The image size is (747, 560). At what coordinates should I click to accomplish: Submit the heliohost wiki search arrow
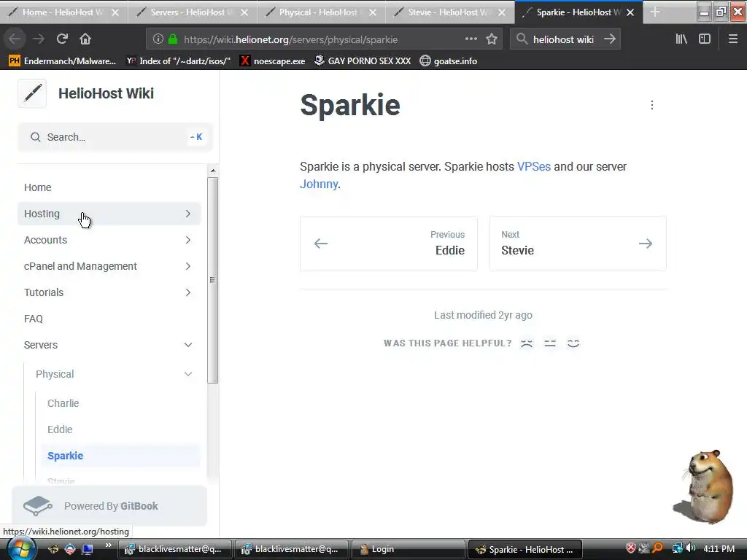point(609,39)
